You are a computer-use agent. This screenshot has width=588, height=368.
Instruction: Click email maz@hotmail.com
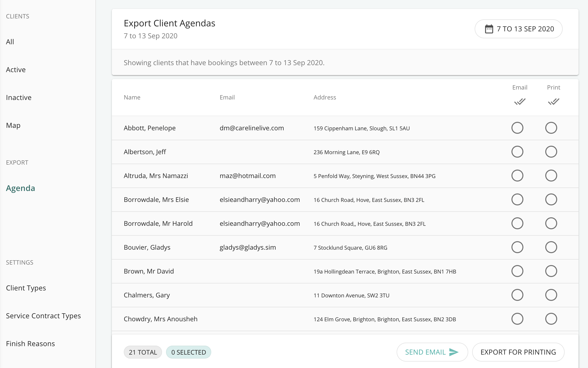click(x=248, y=176)
